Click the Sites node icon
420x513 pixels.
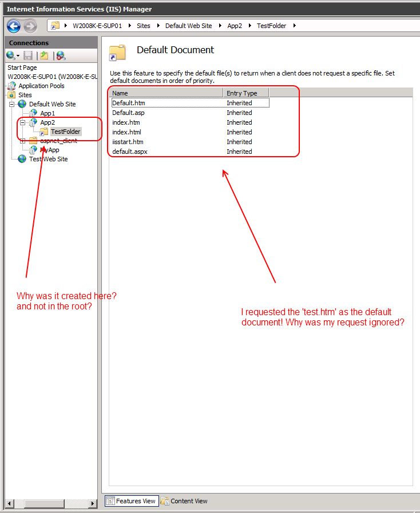[12, 95]
